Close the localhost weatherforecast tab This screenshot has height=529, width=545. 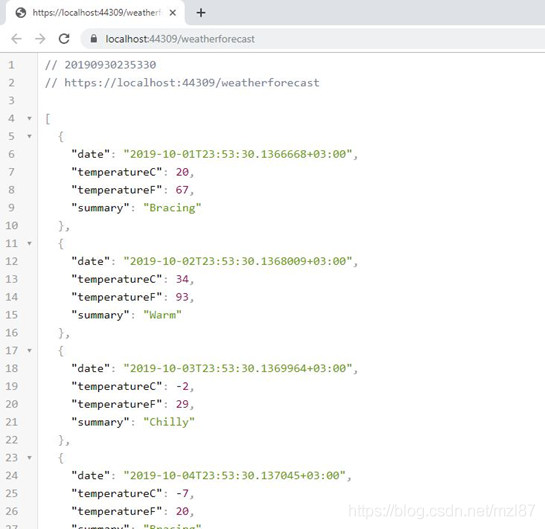(x=173, y=13)
